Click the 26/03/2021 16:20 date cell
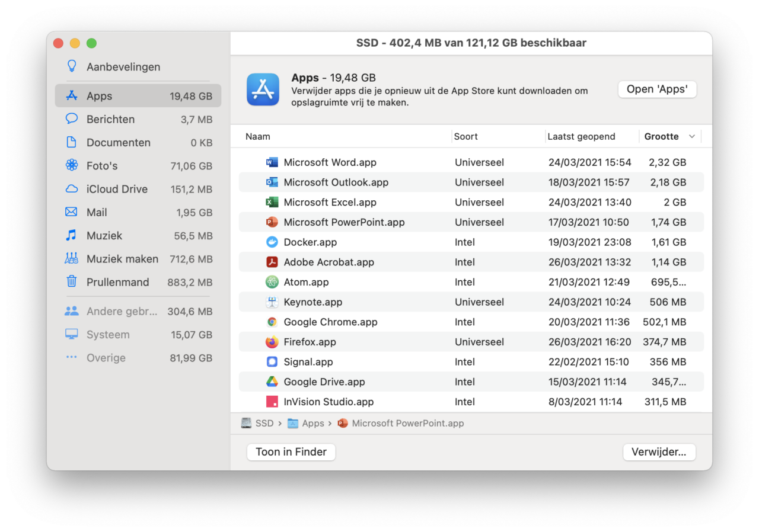The image size is (759, 532). pos(590,342)
